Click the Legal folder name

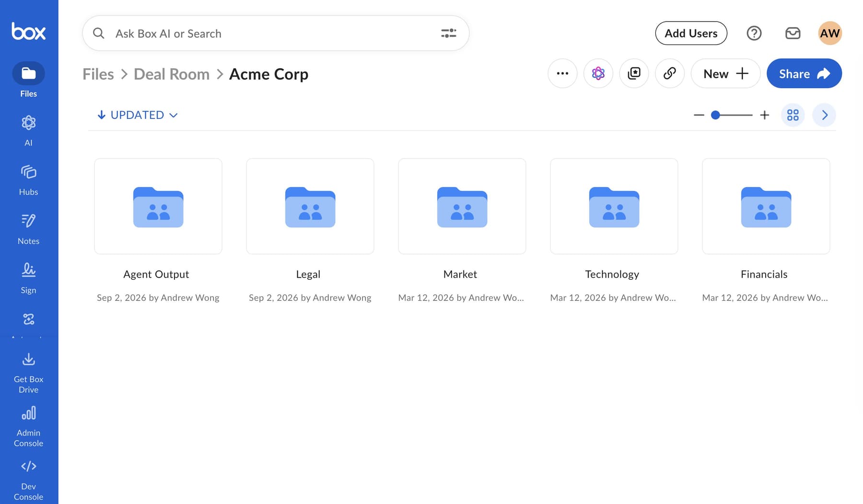pos(308,274)
